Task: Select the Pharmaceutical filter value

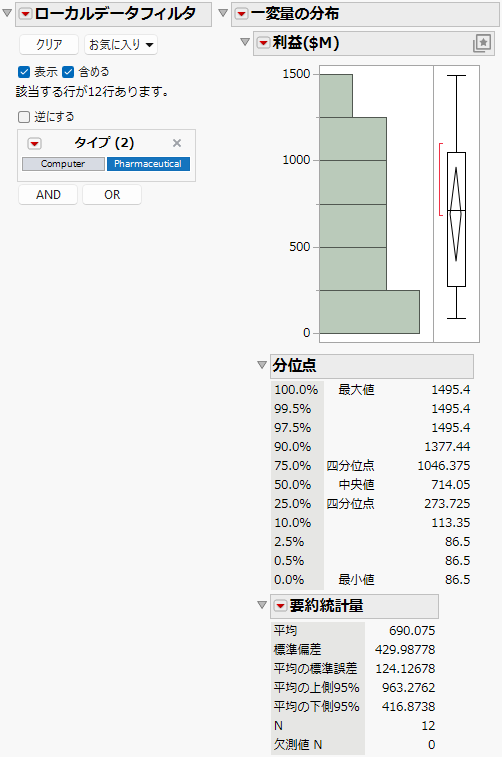Action: [x=148, y=164]
